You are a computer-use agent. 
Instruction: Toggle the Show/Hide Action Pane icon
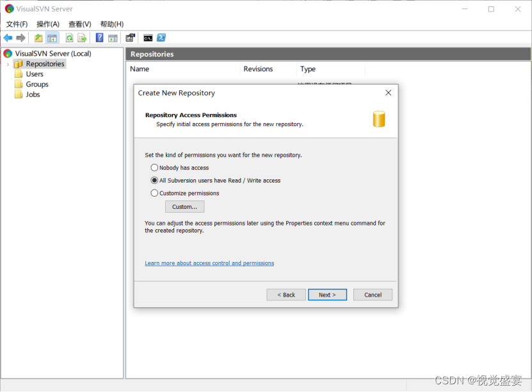[x=113, y=38]
